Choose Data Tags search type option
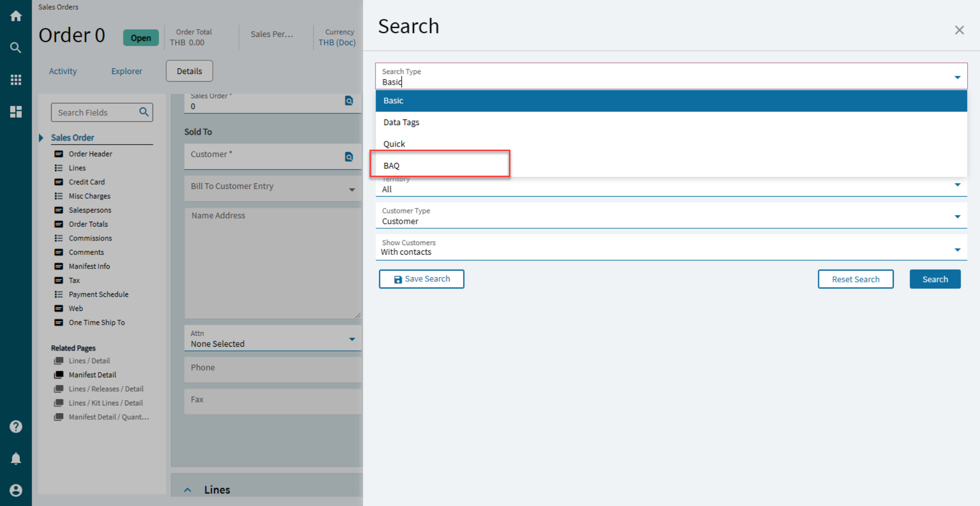Image resolution: width=980 pixels, height=506 pixels. pyautogui.click(x=401, y=123)
